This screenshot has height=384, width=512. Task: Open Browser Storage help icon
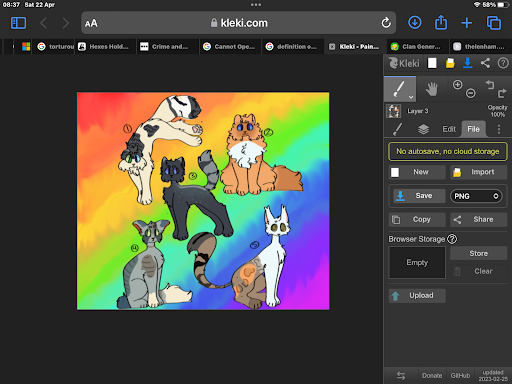coord(452,239)
